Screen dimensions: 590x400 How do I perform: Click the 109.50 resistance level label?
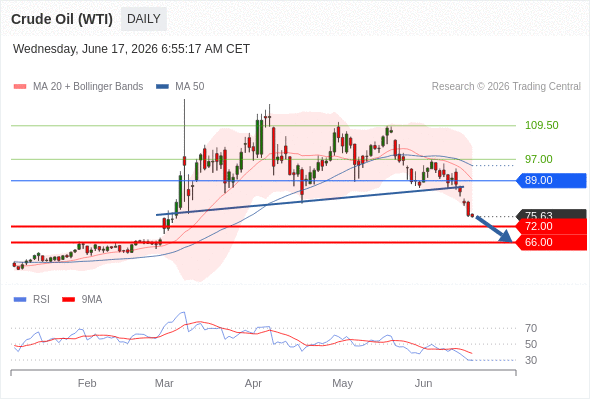[541, 125]
